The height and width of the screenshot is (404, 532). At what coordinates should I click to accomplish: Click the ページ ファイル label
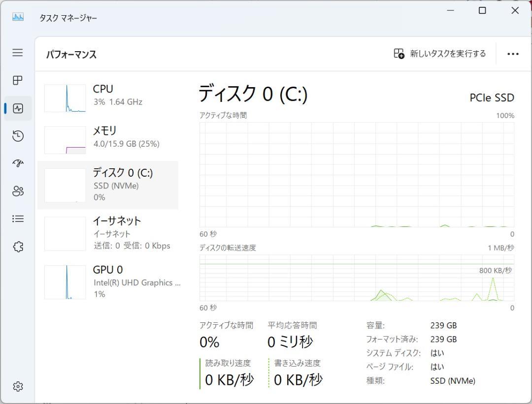[x=390, y=367]
